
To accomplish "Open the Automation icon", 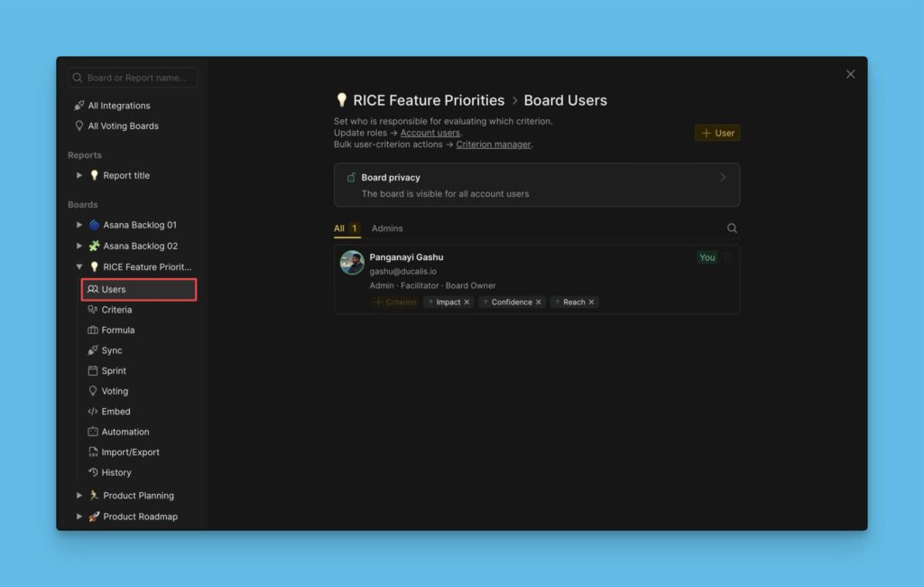I will coord(93,432).
